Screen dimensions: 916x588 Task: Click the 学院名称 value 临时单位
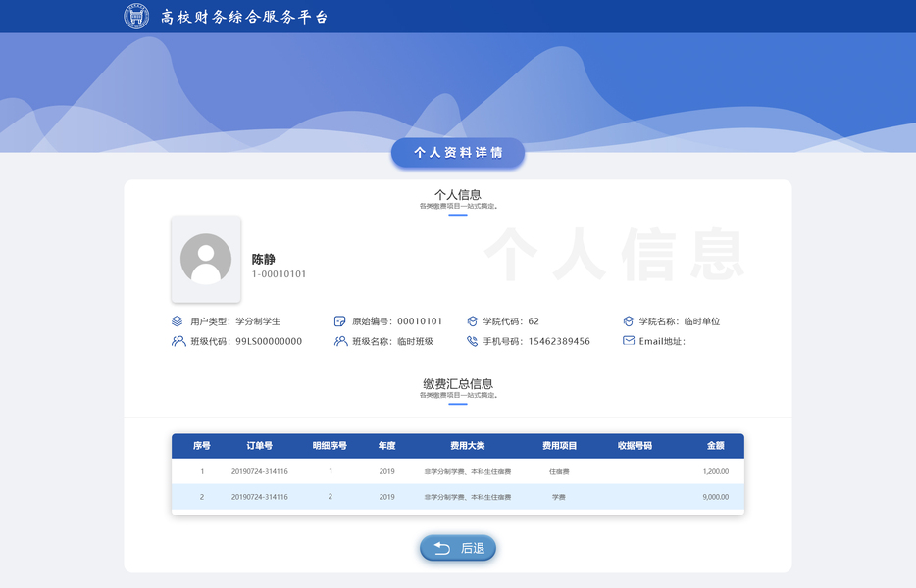(701, 321)
